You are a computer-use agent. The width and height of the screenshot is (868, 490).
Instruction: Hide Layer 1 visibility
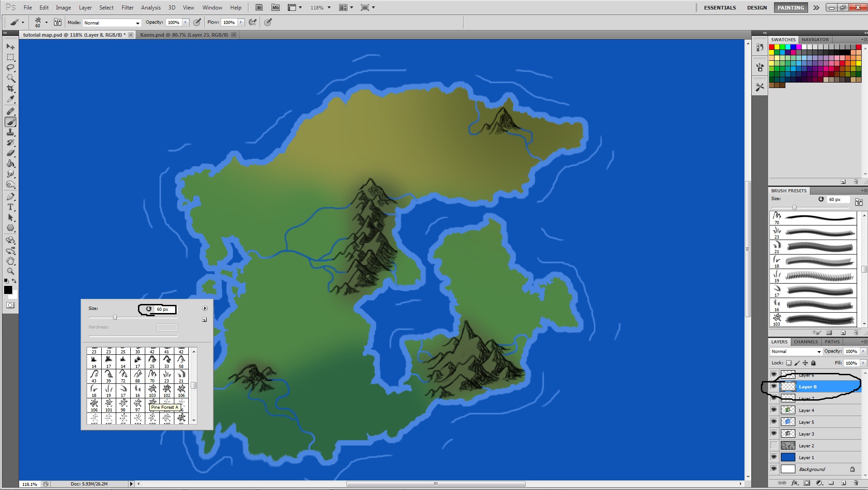[774, 457]
